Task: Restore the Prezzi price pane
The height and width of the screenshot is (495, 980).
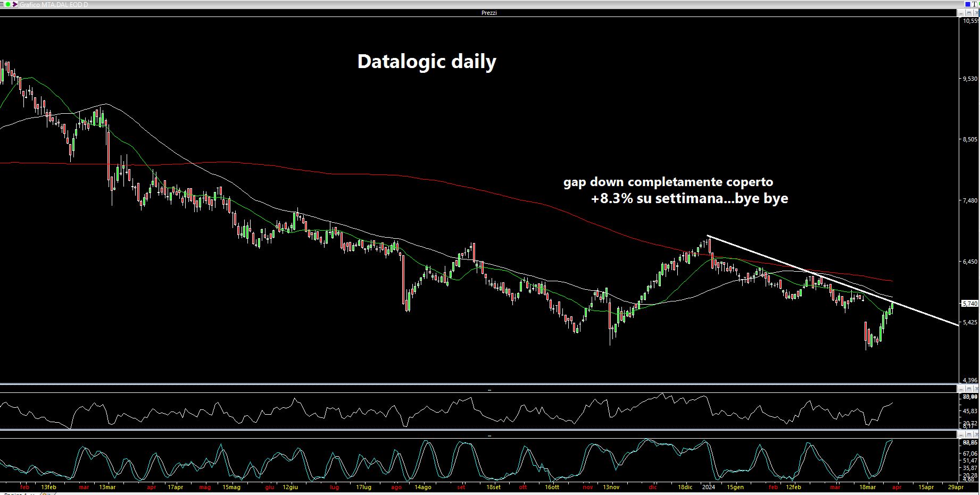Action: [969, 13]
